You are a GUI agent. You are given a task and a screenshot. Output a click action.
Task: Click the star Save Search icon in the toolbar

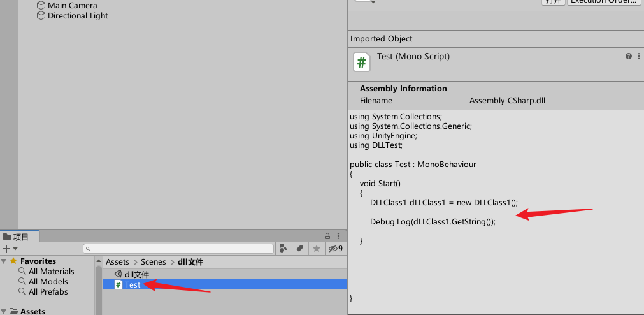coord(317,249)
